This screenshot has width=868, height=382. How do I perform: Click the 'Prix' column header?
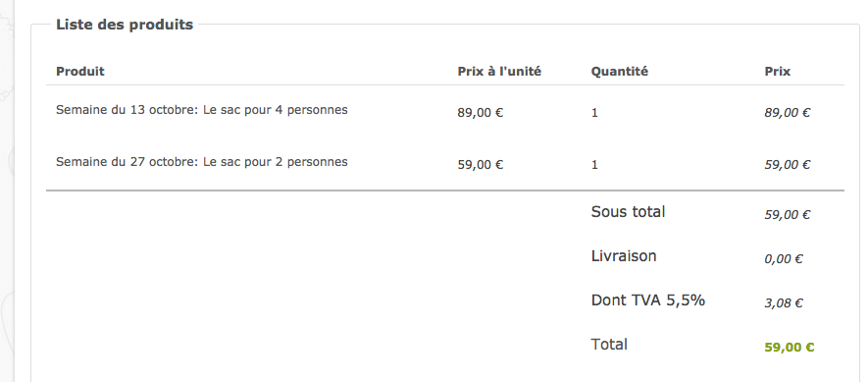(x=778, y=72)
